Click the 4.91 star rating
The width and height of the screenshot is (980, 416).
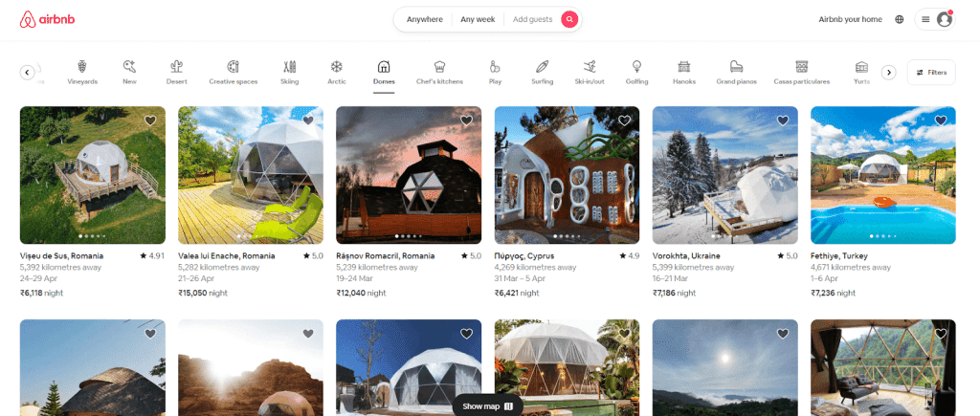tap(152, 256)
